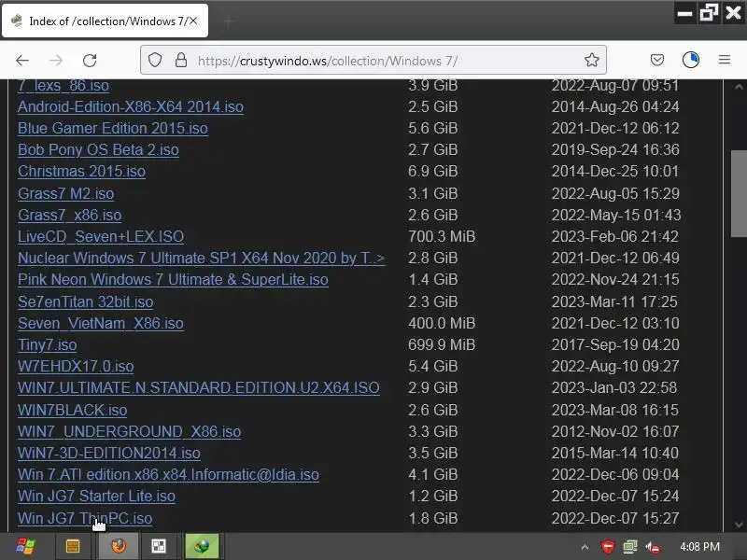The width and height of the screenshot is (747, 560).
Task: Select the date 2014-Dec-25 10:01
Action: (615, 171)
